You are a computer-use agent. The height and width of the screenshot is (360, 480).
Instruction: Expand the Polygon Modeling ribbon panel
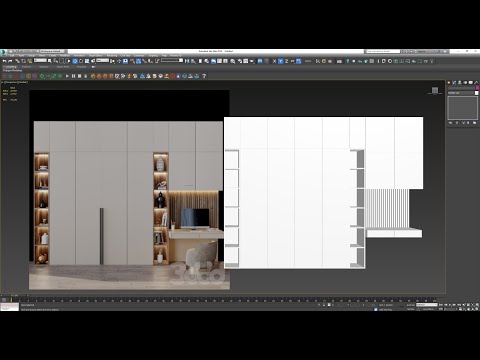tap(13, 70)
